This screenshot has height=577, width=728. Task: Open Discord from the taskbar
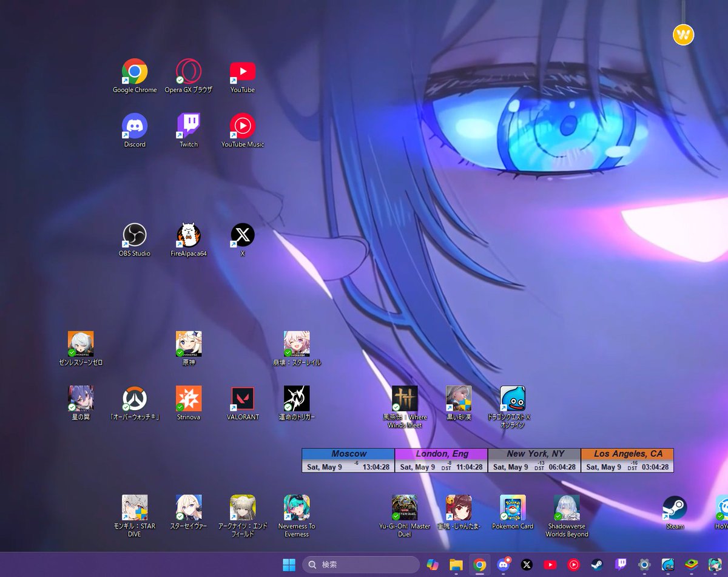(x=503, y=565)
